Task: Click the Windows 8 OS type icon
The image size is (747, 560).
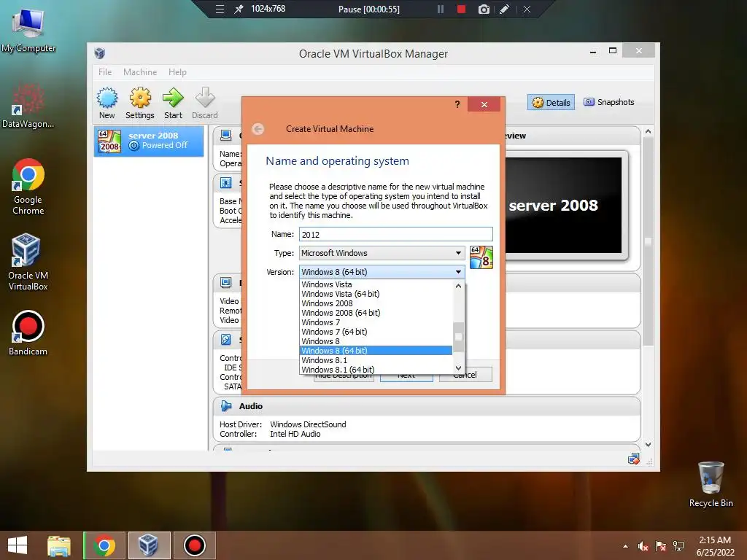Action: pyautogui.click(x=481, y=257)
